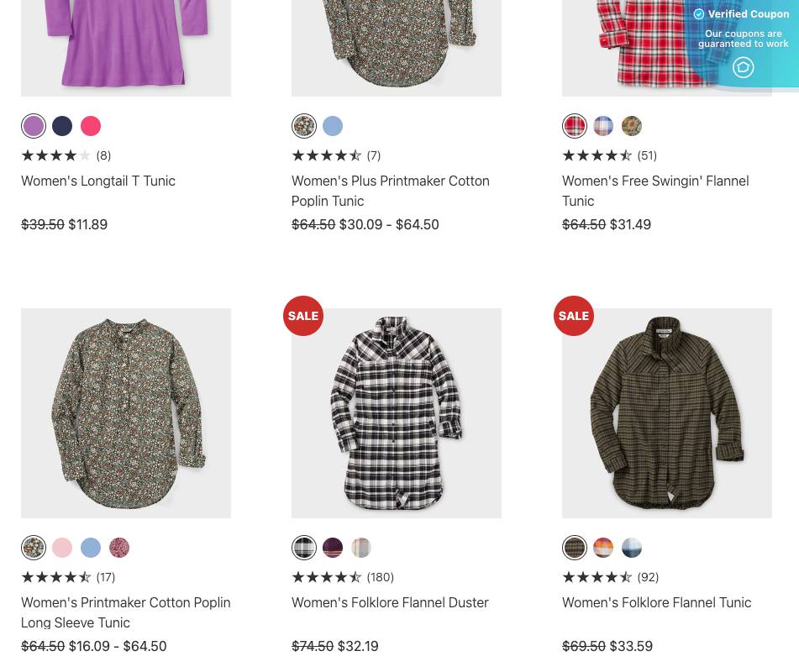The height and width of the screenshot is (672, 799).
Task: Choose navy color for Longtail T Tunic
Action: [x=62, y=126]
